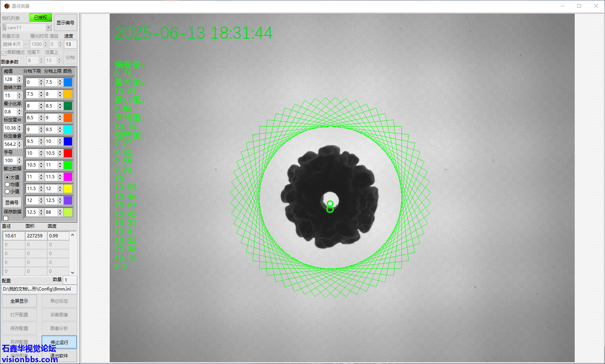Screen dimensions: 605x364
Task: Enable the 保存数据 checkbox
Action: click(x=6, y=218)
